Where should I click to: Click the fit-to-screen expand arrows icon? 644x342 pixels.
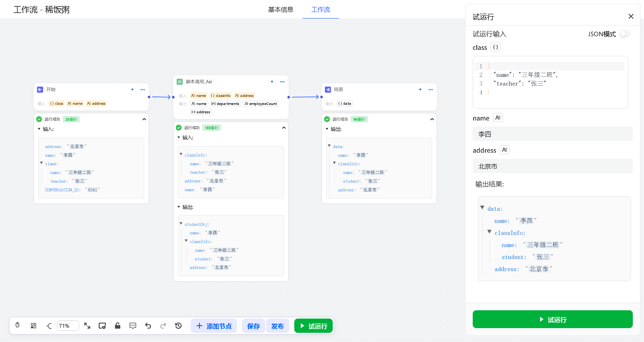87,325
